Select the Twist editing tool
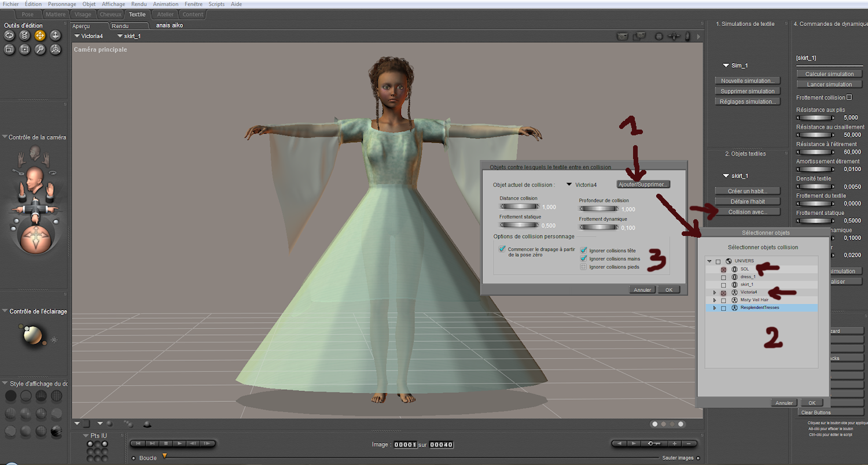The width and height of the screenshot is (868, 465). tap(24, 35)
